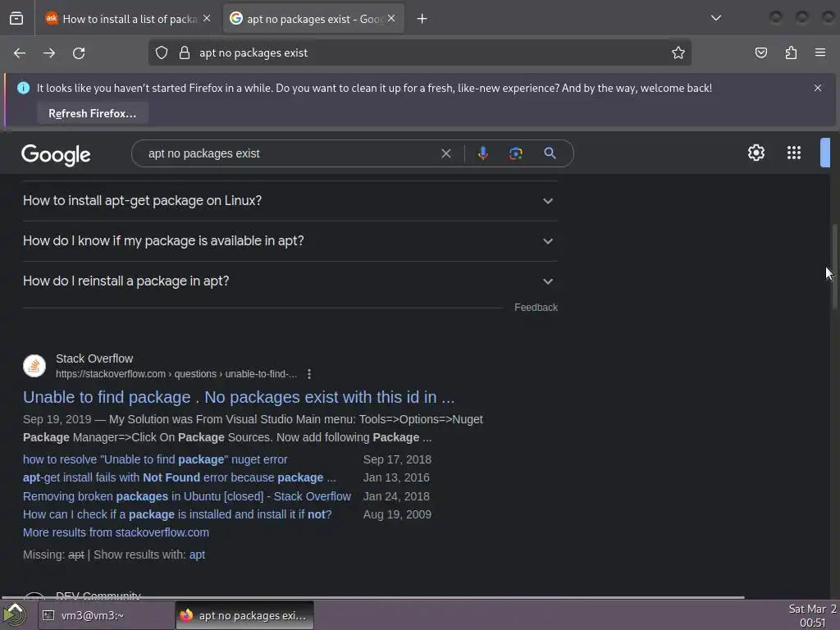Click the Stack Overflow favicon
Screen dimensions: 840x630
tap(34, 366)
